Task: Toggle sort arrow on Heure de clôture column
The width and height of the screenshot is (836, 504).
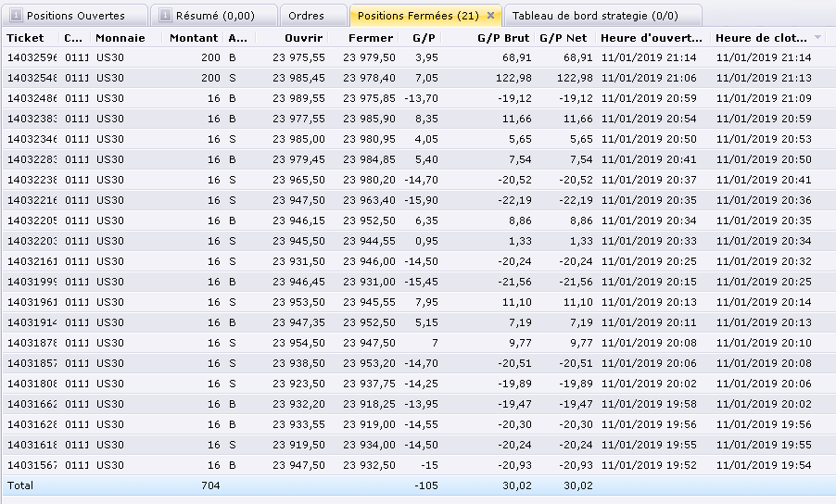Action: click(817, 38)
